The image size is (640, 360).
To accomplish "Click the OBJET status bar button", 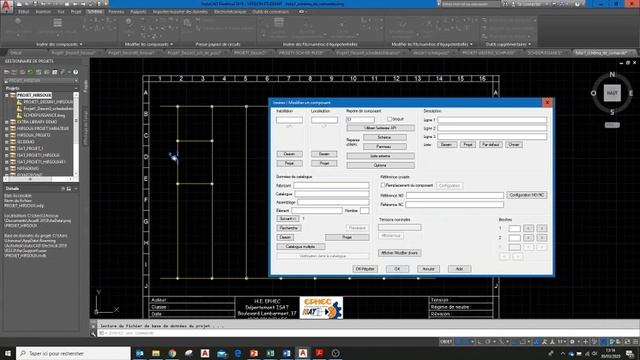I will click(x=446, y=342).
